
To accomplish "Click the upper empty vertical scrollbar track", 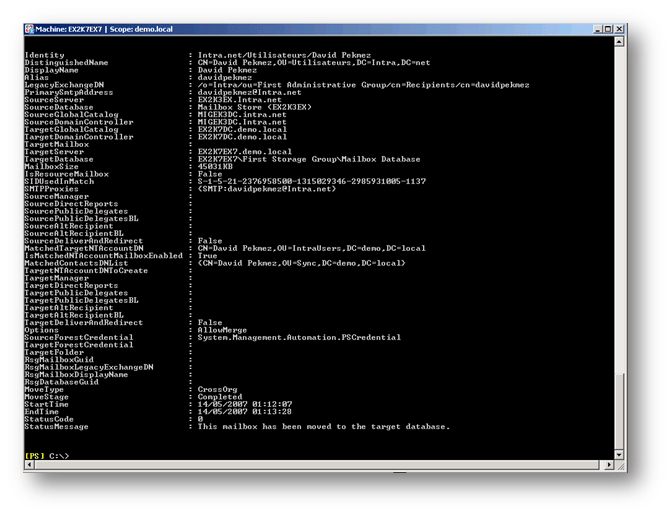I will (x=621, y=200).
